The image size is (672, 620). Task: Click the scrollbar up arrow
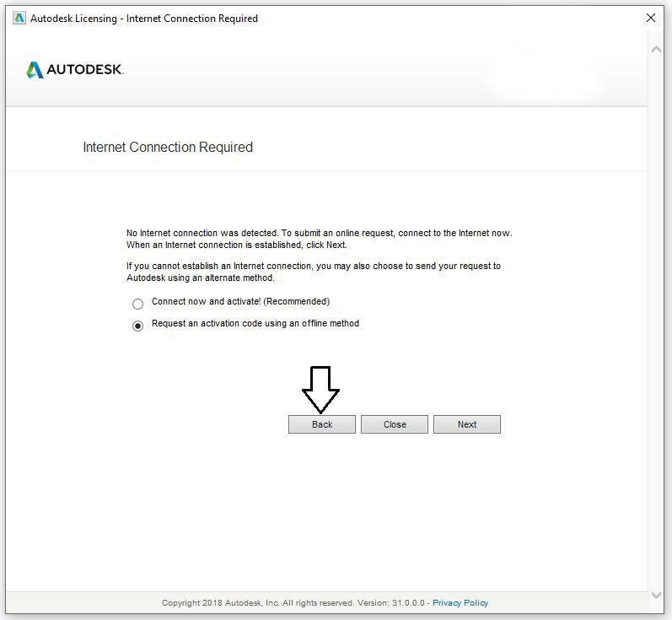[x=656, y=49]
